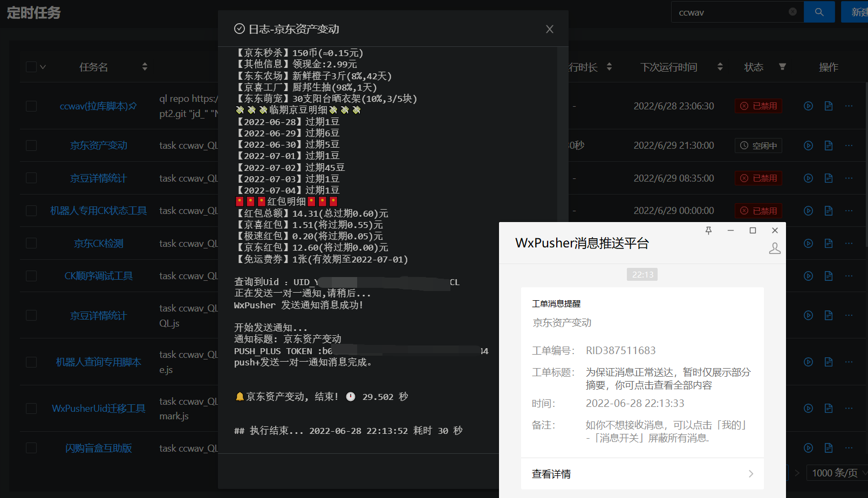Sort table by 任务名 column
The width and height of the screenshot is (868, 498).
click(x=145, y=67)
